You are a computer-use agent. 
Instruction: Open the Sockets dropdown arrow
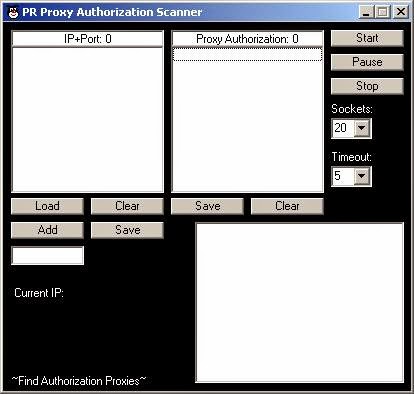tap(362, 128)
